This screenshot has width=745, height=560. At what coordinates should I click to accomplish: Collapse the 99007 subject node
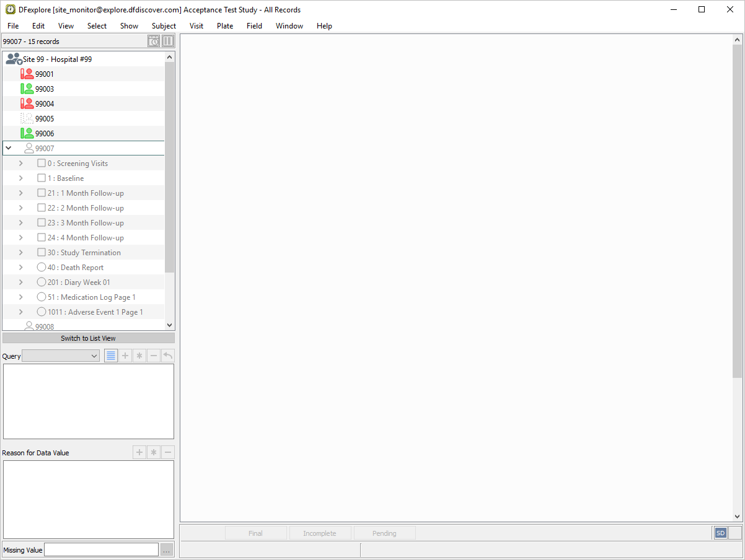tap(9, 148)
